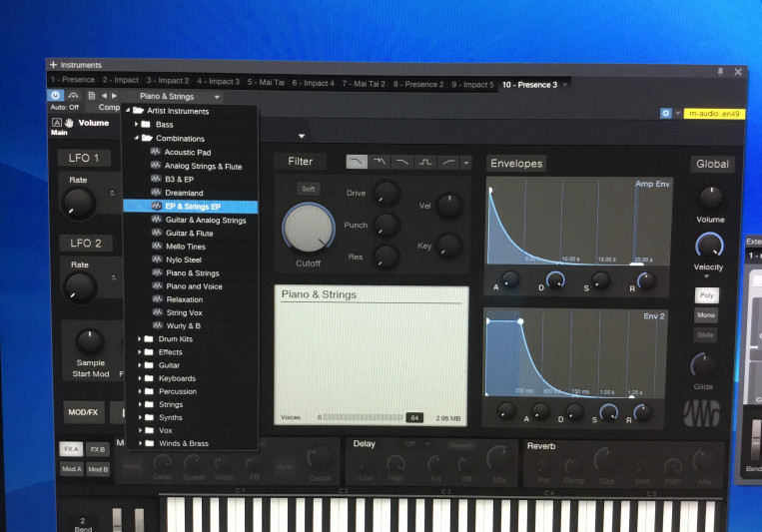Expand the Drum Kits folder

140,338
